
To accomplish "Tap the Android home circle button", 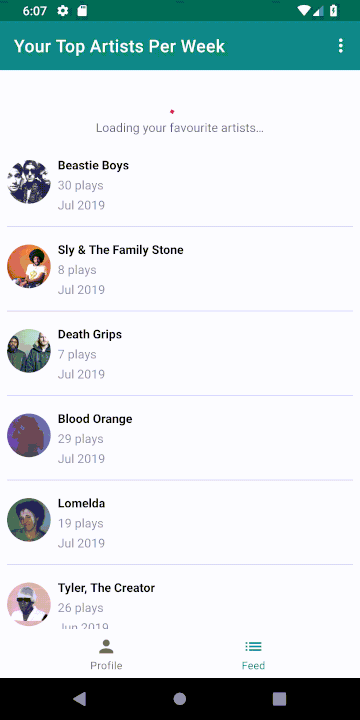I will point(180,699).
